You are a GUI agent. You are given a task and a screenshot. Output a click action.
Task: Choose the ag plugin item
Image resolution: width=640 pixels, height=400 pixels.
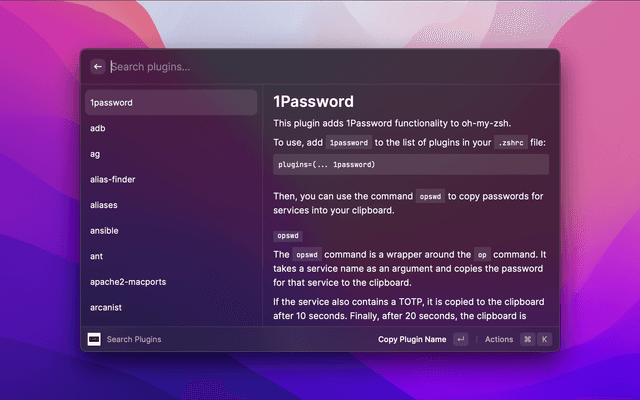(170, 154)
